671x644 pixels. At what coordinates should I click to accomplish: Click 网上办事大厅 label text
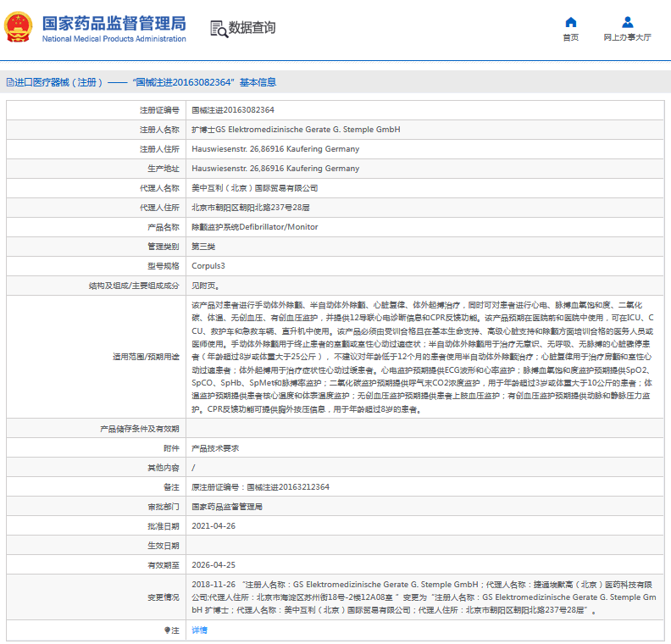point(627,37)
